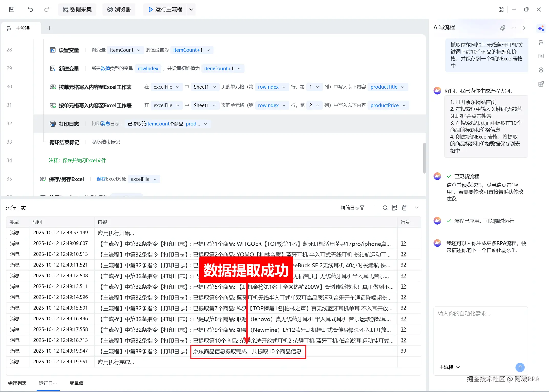The image size is (549, 392).
Task: Click the undo arrow icon
Action: 30,9
